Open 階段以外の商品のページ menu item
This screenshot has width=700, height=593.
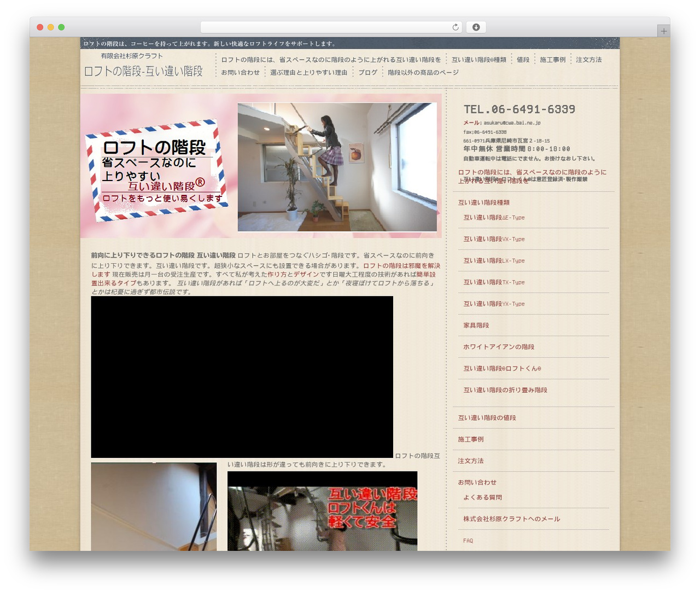423,72
